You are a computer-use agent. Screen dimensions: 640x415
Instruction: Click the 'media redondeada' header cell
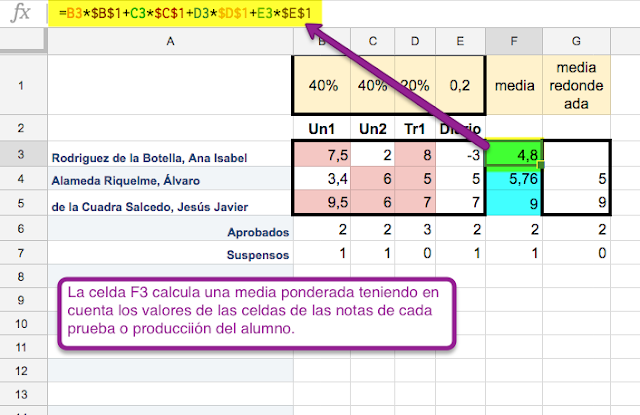click(x=576, y=85)
